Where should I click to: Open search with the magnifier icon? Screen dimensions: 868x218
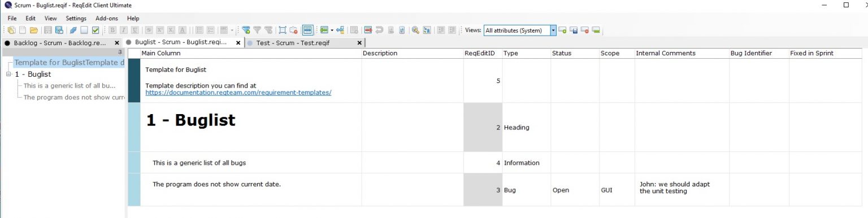coord(415,30)
